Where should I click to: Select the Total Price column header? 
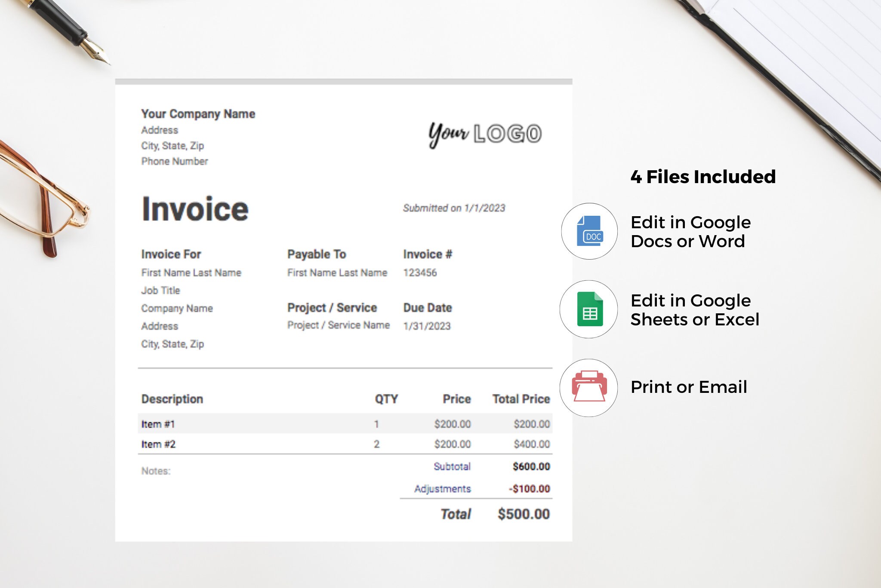521,399
